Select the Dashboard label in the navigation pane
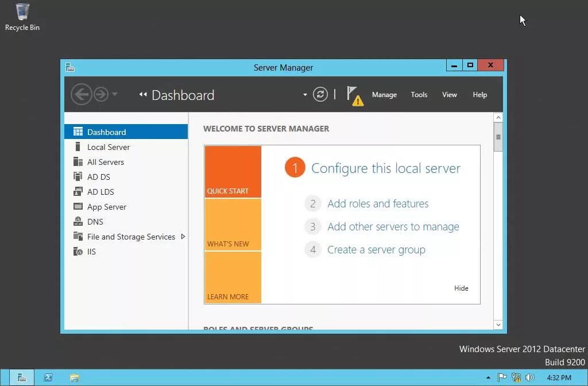 click(x=106, y=132)
